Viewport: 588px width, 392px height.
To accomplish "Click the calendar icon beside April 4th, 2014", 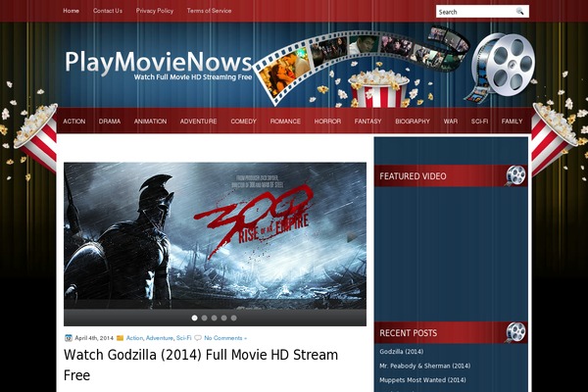I will (69, 338).
